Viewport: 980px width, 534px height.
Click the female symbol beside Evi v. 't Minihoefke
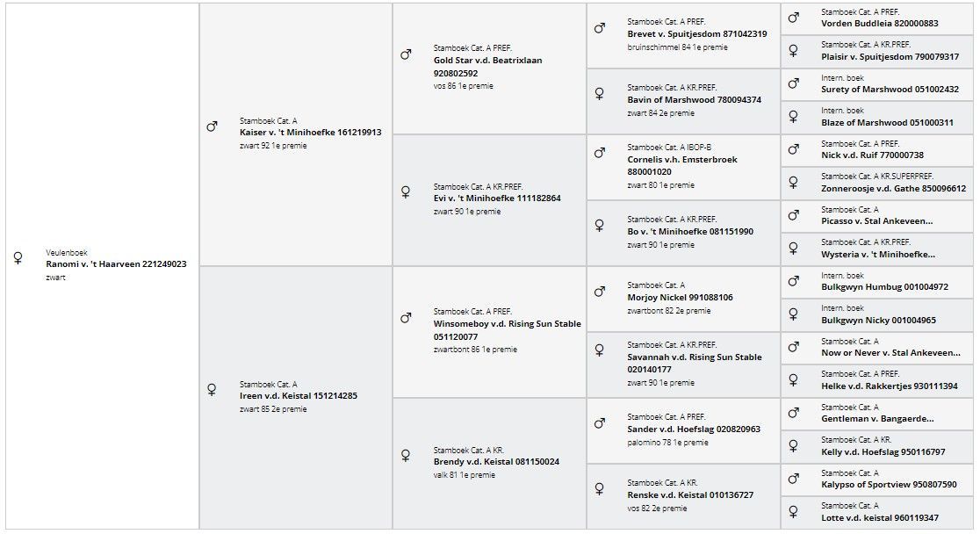[406, 192]
